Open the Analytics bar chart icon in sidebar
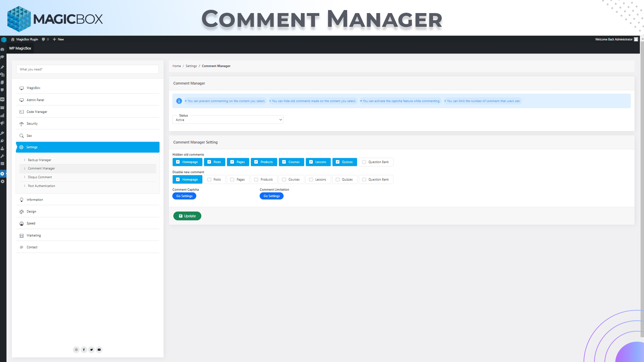The height and width of the screenshot is (362, 644). pos(2,115)
